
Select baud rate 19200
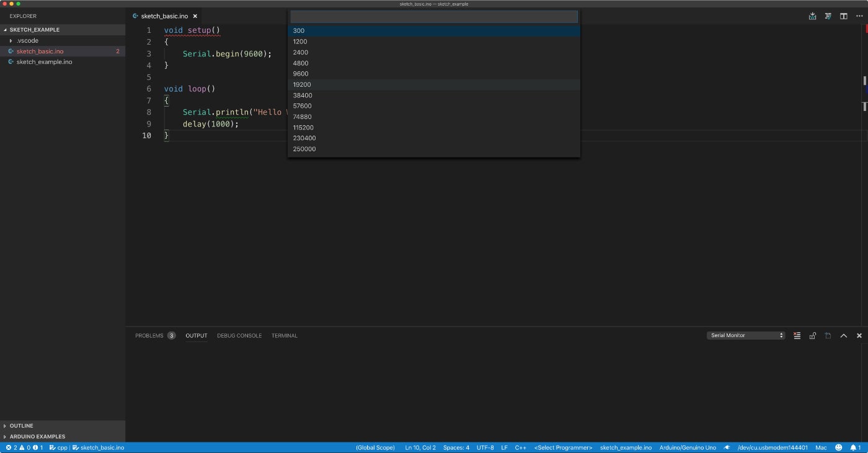[434, 84]
